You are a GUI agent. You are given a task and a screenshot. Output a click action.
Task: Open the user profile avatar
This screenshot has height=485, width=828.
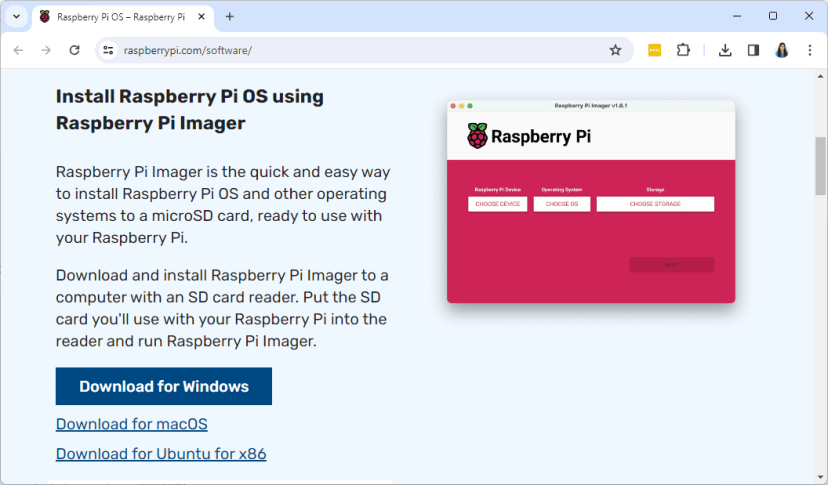coord(782,50)
